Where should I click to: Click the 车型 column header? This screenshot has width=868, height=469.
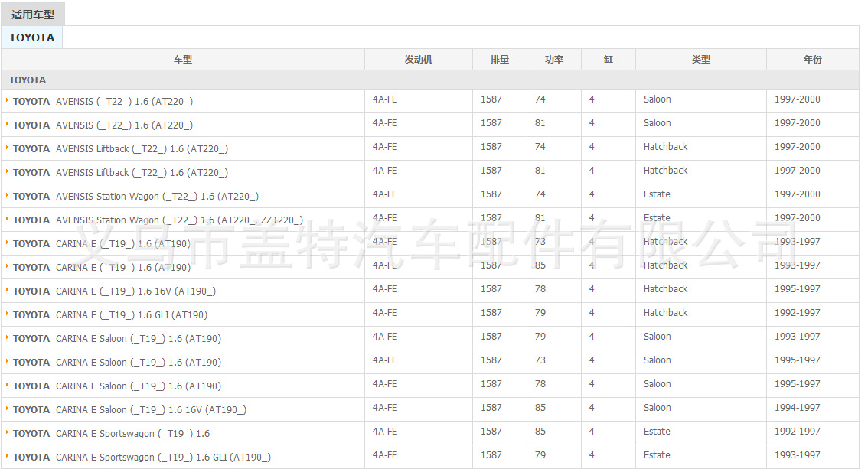(183, 59)
